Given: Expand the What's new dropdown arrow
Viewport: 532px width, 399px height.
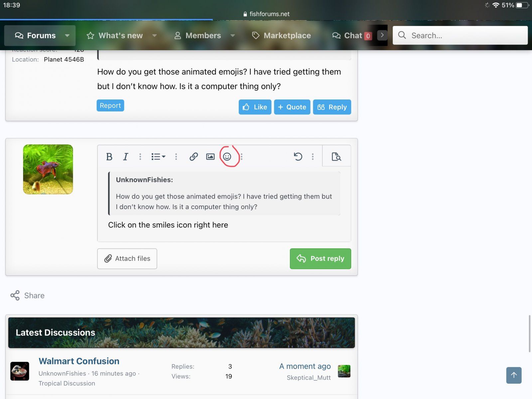Looking at the screenshot, I should (155, 36).
